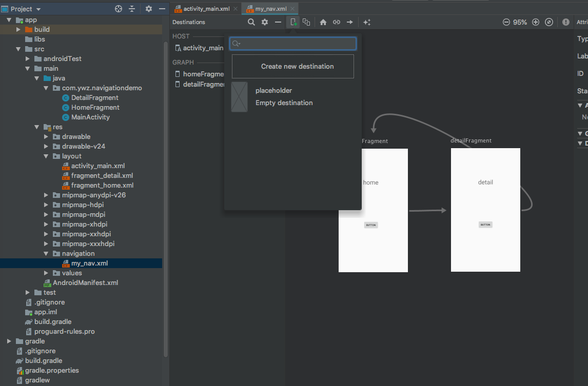The height and width of the screenshot is (386, 588).
Task: Expand the test folder
Action: tap(27, 293)
